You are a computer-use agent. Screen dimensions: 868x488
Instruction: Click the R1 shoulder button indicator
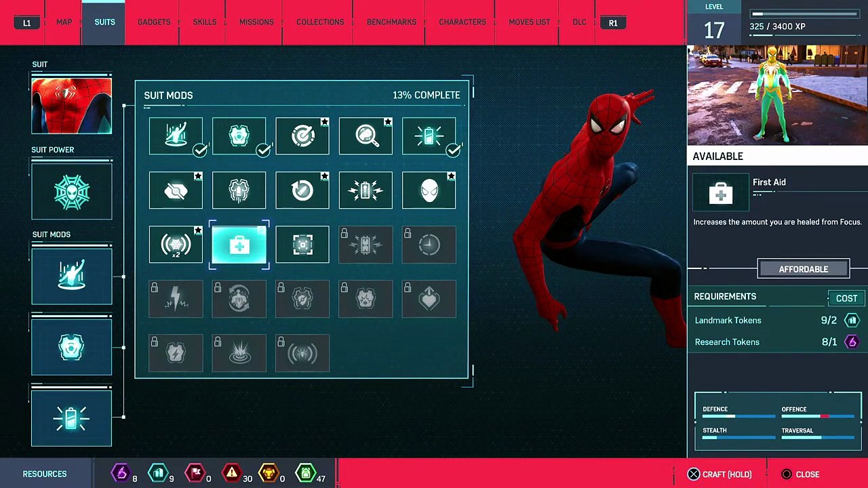pos(613,23)
